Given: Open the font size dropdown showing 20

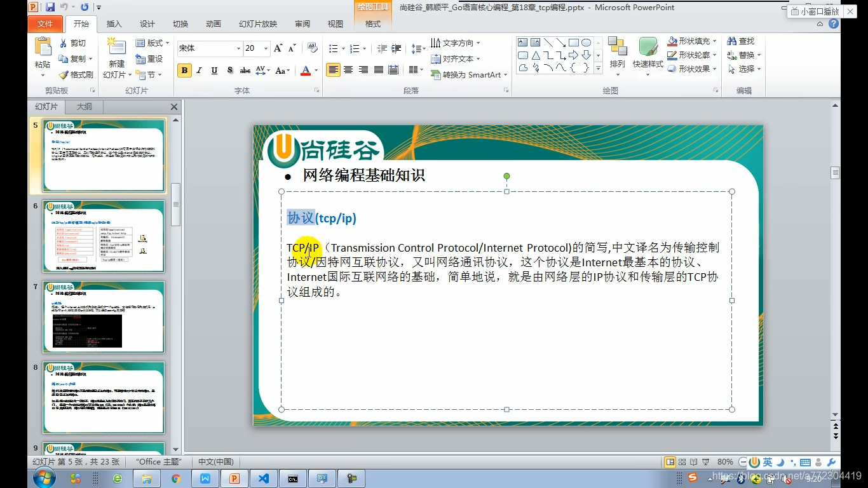Looking at the screenshot, I should click(x=266, y=48).
